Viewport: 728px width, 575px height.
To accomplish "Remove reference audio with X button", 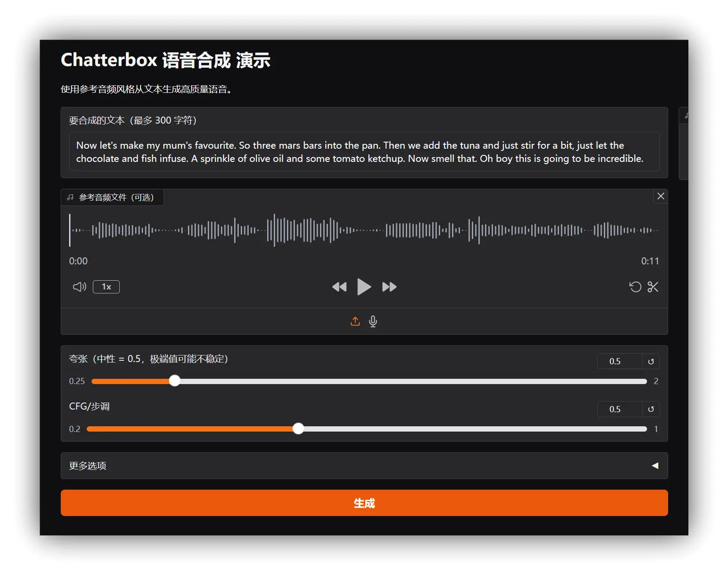I will (661, 196).
